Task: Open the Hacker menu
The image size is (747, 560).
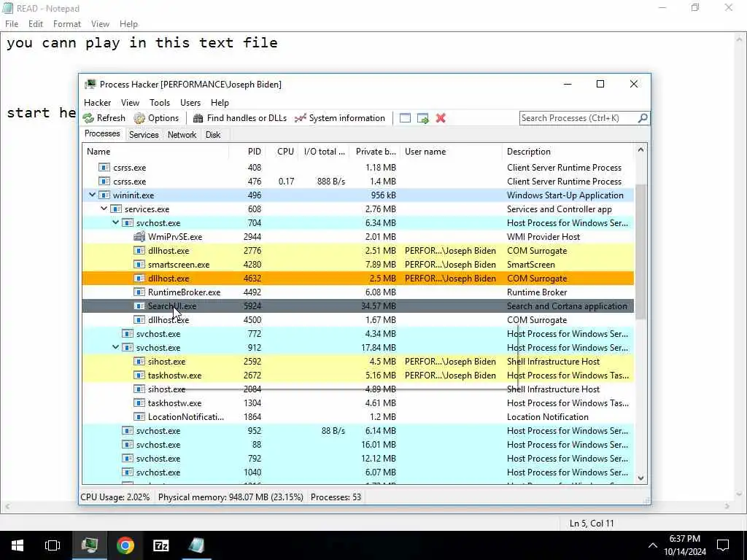Action: point(97,102)
